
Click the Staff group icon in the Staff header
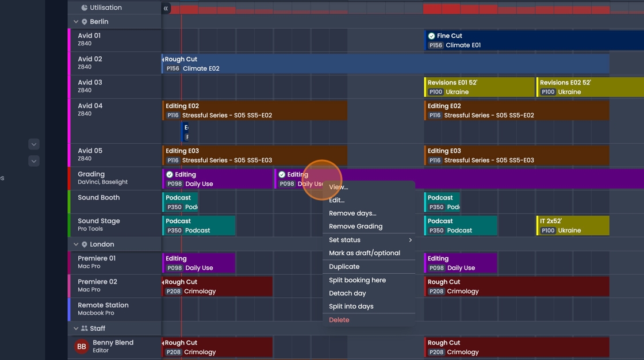coord(85,328)
